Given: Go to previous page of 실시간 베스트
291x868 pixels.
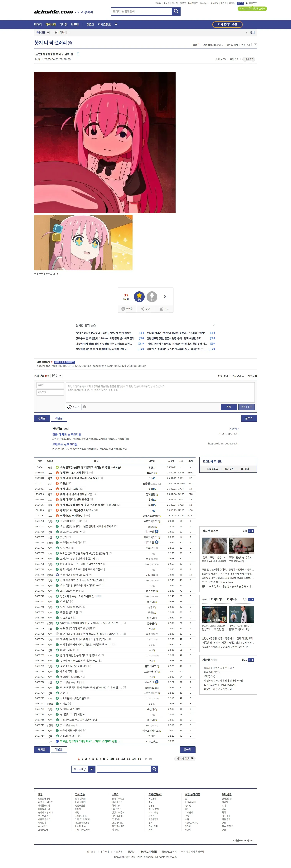Looking at the screenshot, I should [250, 531].
